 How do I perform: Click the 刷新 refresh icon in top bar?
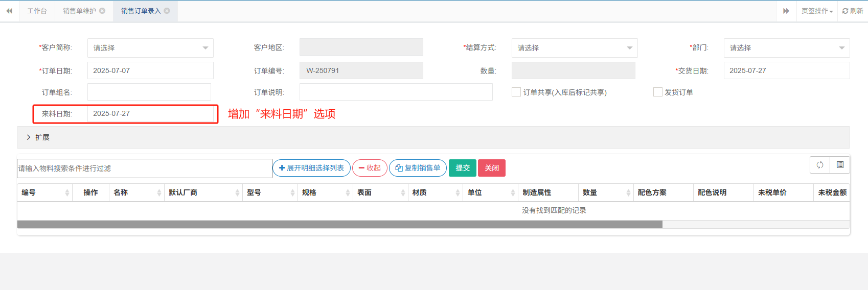[846, 11]
